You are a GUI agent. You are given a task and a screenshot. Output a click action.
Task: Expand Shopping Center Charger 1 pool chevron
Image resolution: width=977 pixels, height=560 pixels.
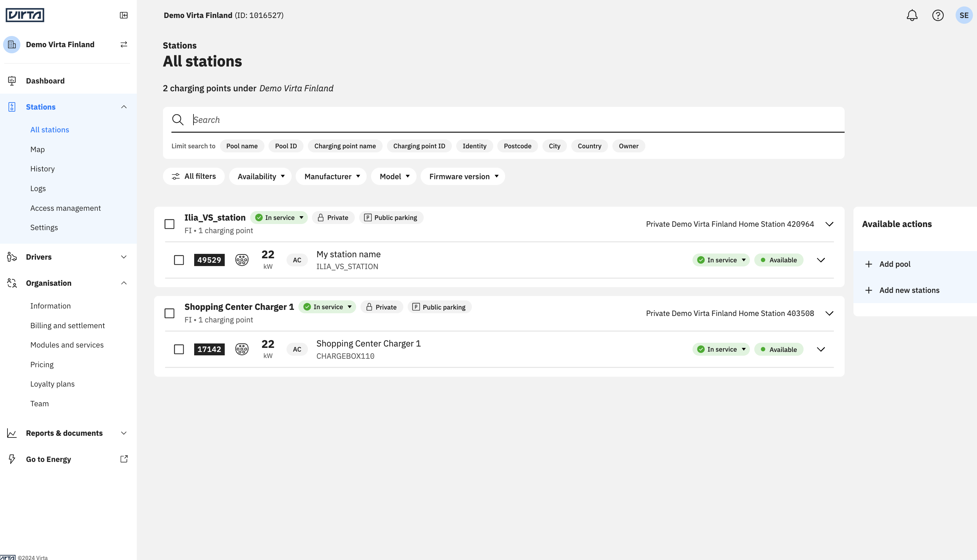[x=830, y=314]
